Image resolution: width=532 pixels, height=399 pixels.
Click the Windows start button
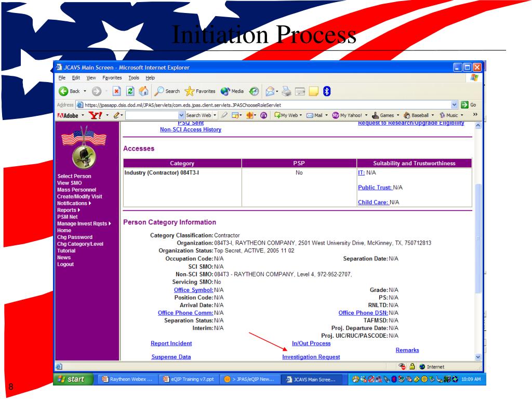click(x=73, y=379)
